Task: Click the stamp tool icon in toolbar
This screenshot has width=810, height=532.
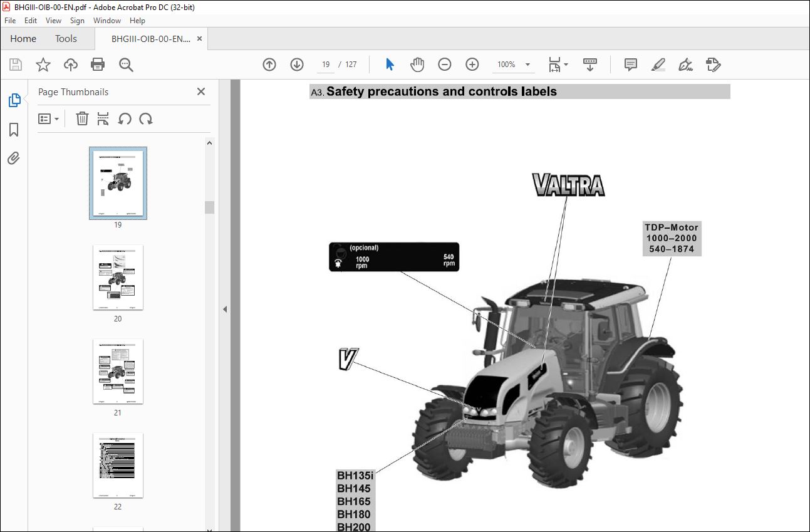Action: (714, 65)
